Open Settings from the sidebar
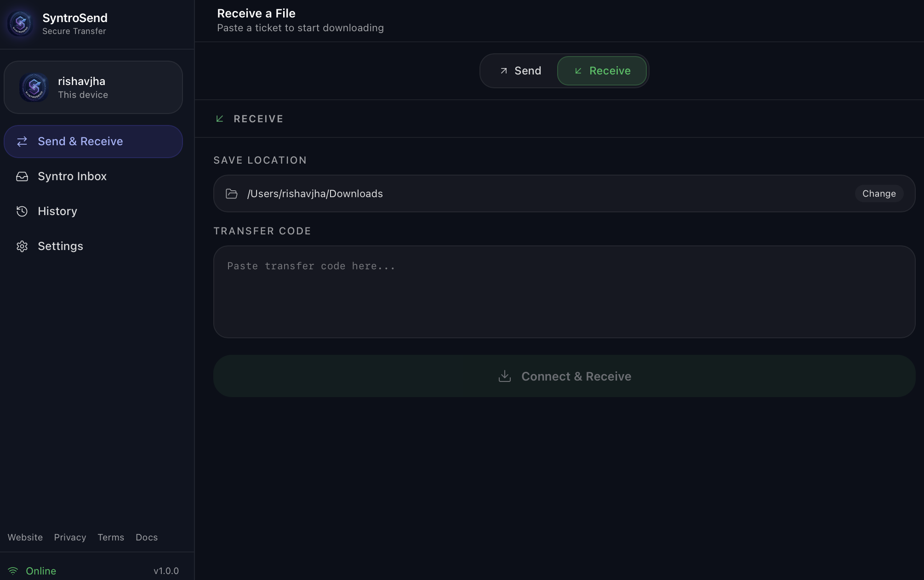 (60, 246)
